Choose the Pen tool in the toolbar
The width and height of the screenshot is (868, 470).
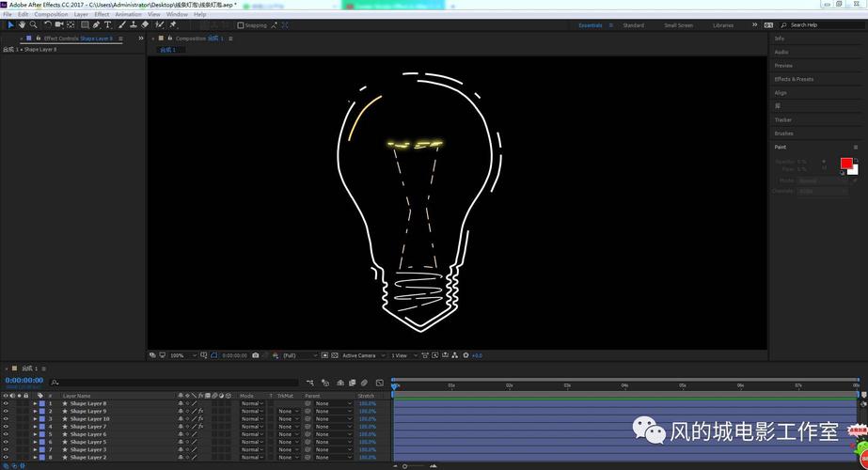click(x=96, y=25)
